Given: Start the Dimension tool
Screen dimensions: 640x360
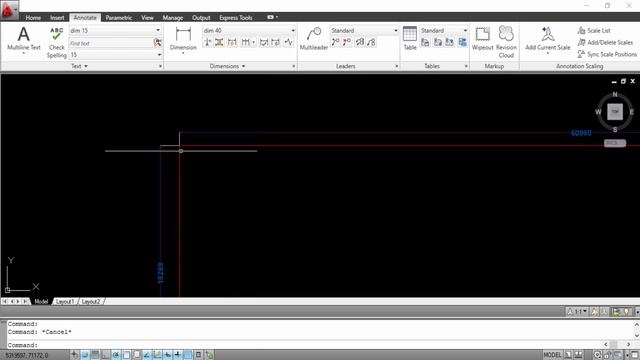Looking at the screenshot, I should [x=183, y=39].
